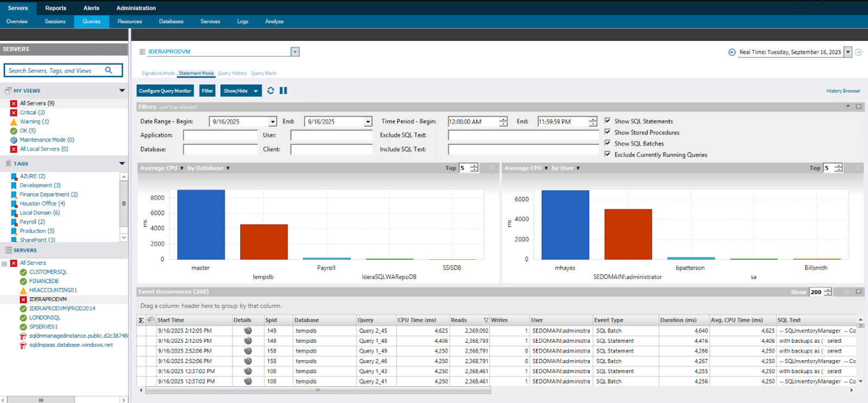Image resolution: width=868 pixels, height=403 pixels.
Task: Uncheck Show SQL Statements
Action: [x=608, y=121]
